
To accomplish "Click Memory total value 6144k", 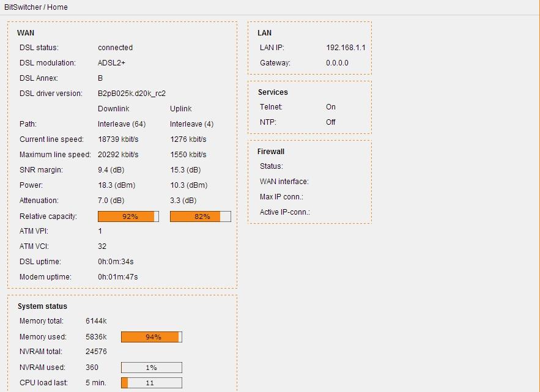I will (96, 320).
